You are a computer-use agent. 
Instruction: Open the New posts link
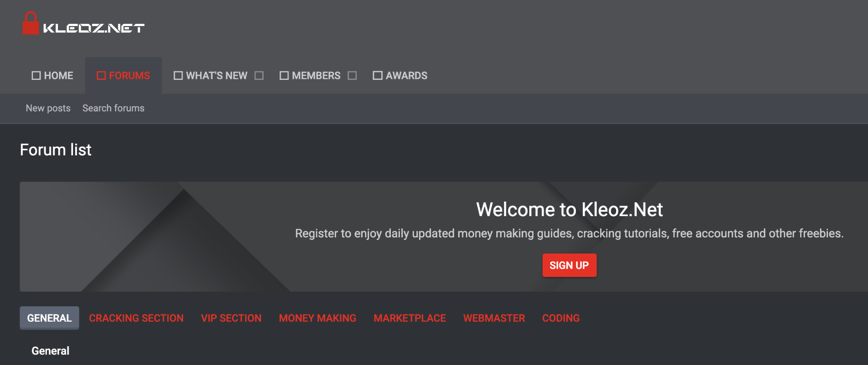tap(48, 108)
